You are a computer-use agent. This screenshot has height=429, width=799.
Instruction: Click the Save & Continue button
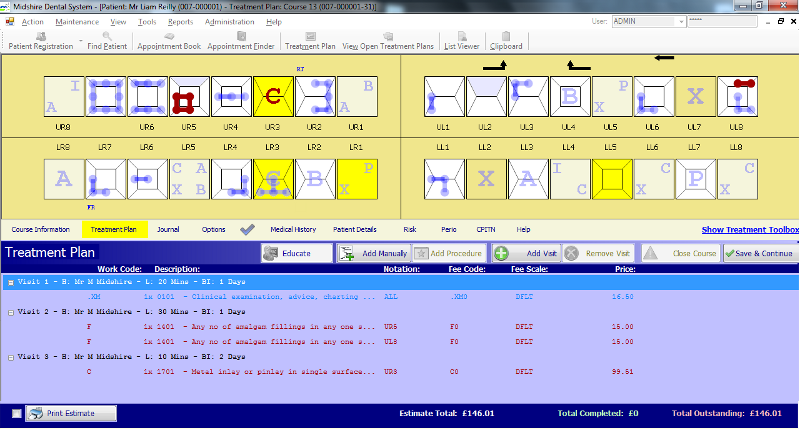(760, 254)
